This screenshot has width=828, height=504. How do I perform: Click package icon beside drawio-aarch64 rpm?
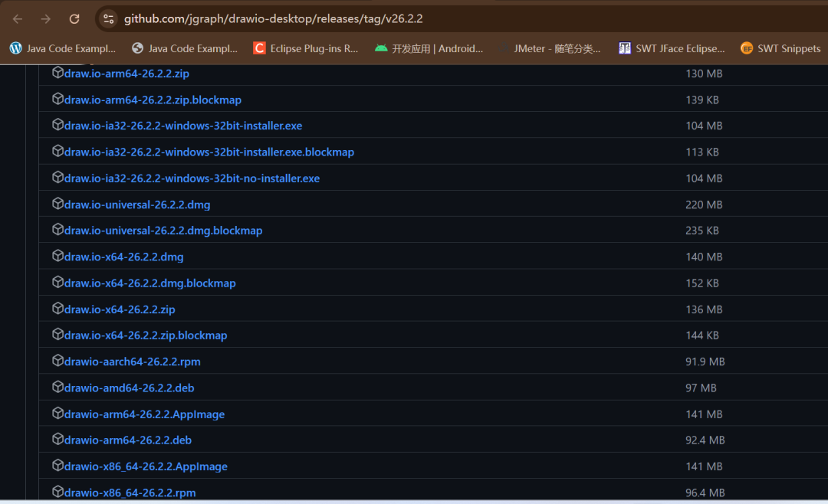pyautogui.click(x=58, y=361)
